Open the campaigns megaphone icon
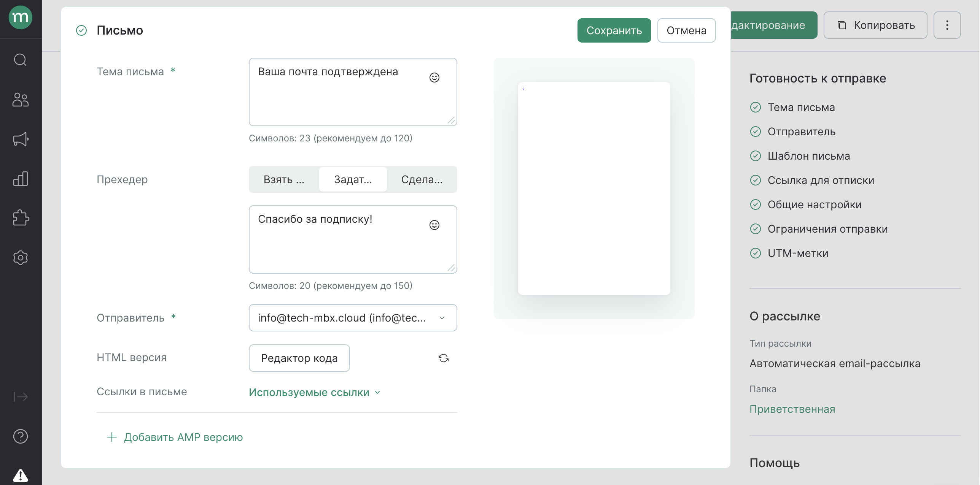Screen dimensions: 980x485 pos(21,139)
